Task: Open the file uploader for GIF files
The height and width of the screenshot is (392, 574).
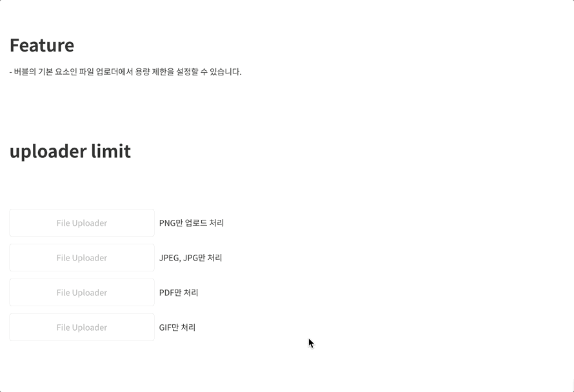Action: pyautogui.click(x=82, y=328)
